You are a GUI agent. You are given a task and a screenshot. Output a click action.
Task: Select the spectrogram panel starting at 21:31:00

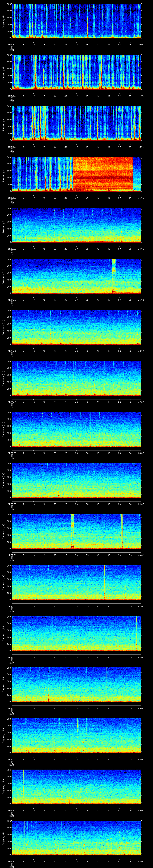click(76, 123)
